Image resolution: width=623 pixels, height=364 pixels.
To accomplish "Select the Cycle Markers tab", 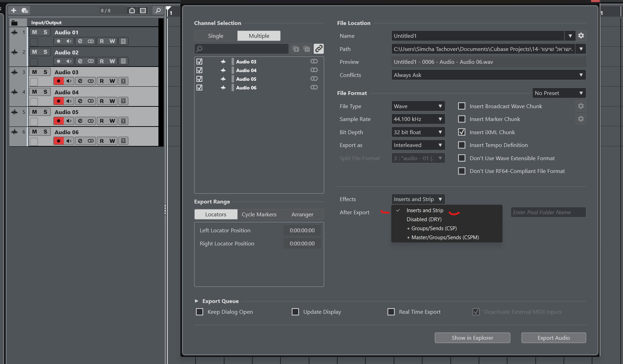I will tap(259, 214).
